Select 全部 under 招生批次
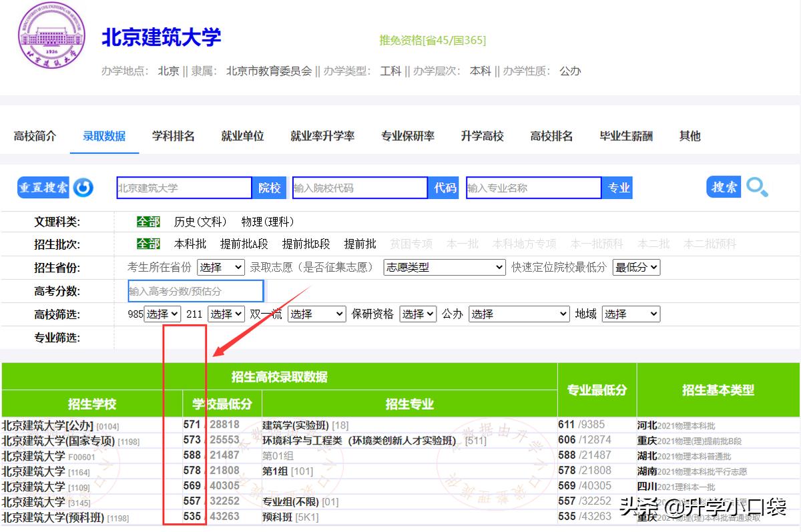Viewport: 801px width, 532px height. 148,244
